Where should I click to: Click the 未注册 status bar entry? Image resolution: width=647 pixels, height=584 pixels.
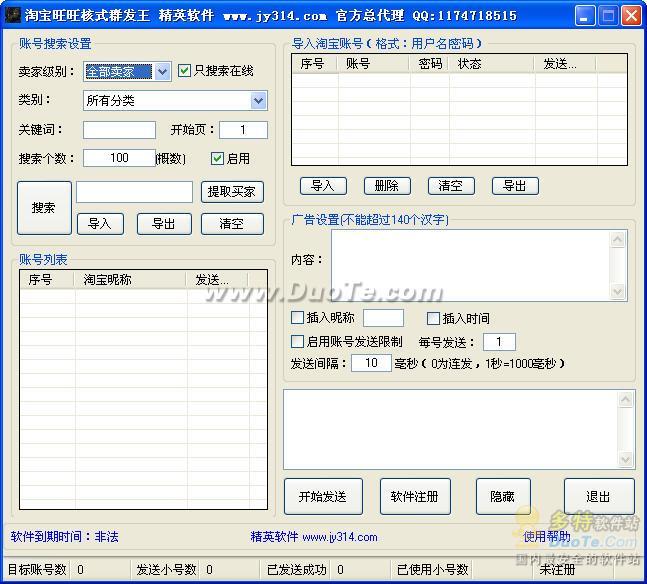click(557, 570)
